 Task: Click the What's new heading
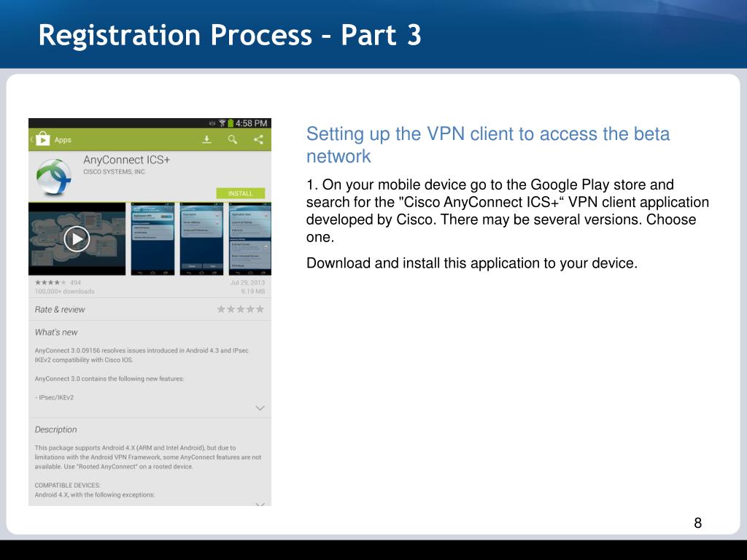(55, 332)
